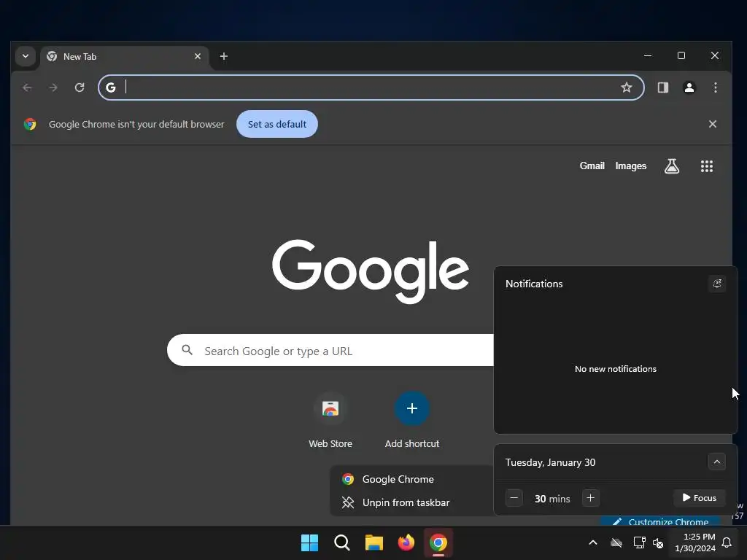Screen dimensions: 747x560
Task: Click the Google search box
Action: [x=330, y=351]
